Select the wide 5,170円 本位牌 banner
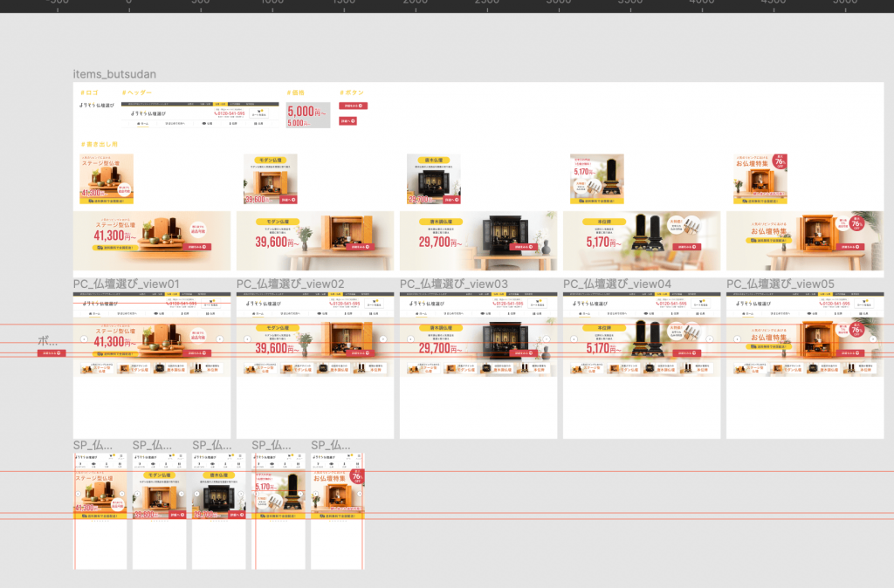 click(642, 241)
